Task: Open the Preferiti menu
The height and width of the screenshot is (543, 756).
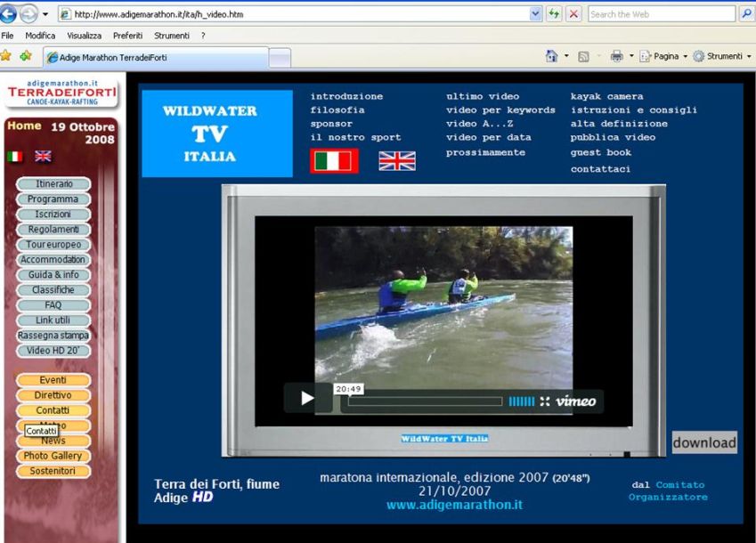Action: click(x=127, y=36)
